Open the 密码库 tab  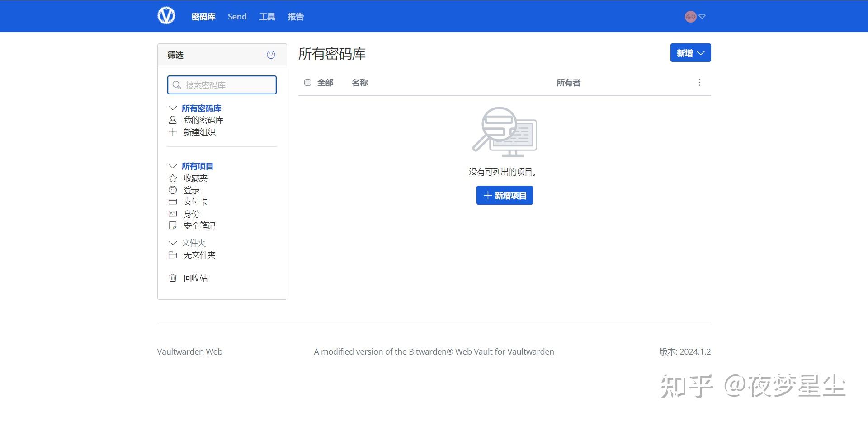(x=203, y=17)
